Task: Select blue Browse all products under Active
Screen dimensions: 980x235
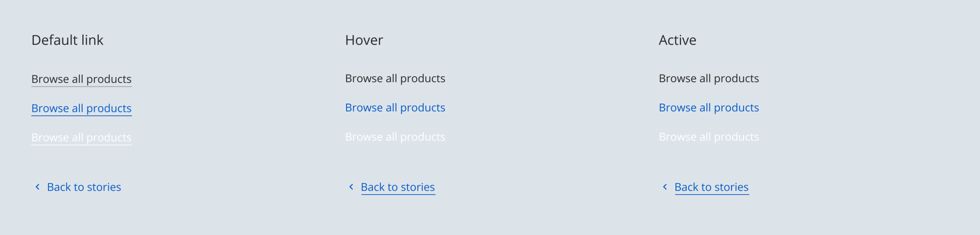Action: point(709,108)
